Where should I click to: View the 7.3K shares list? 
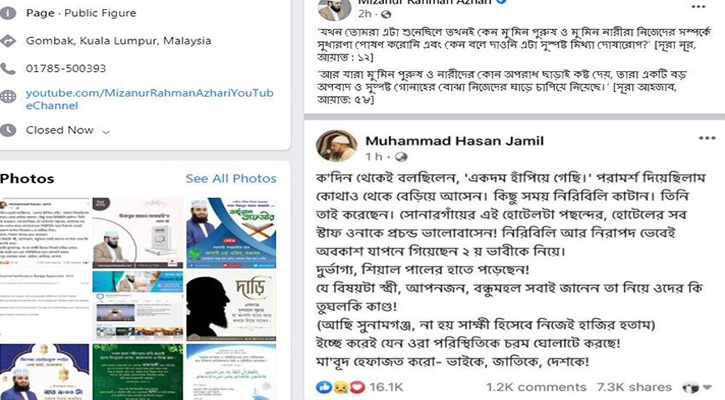(x=634, y=387)
